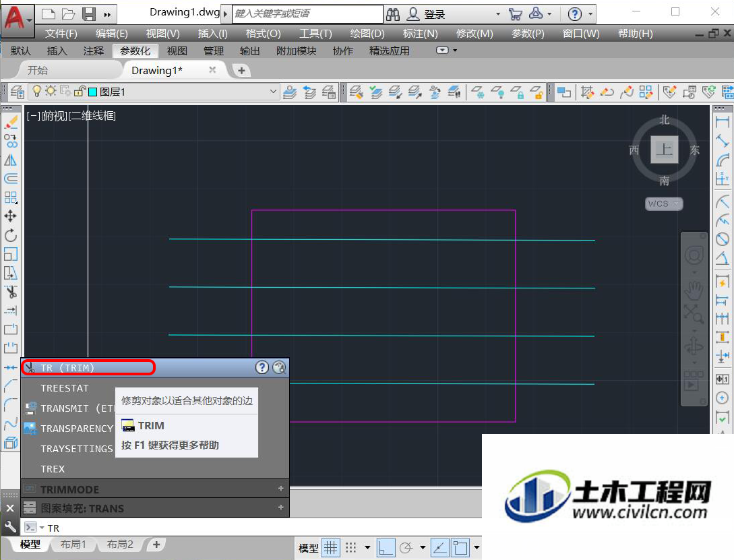Close the command line with X button
The image size is (734, 560).
10,508
